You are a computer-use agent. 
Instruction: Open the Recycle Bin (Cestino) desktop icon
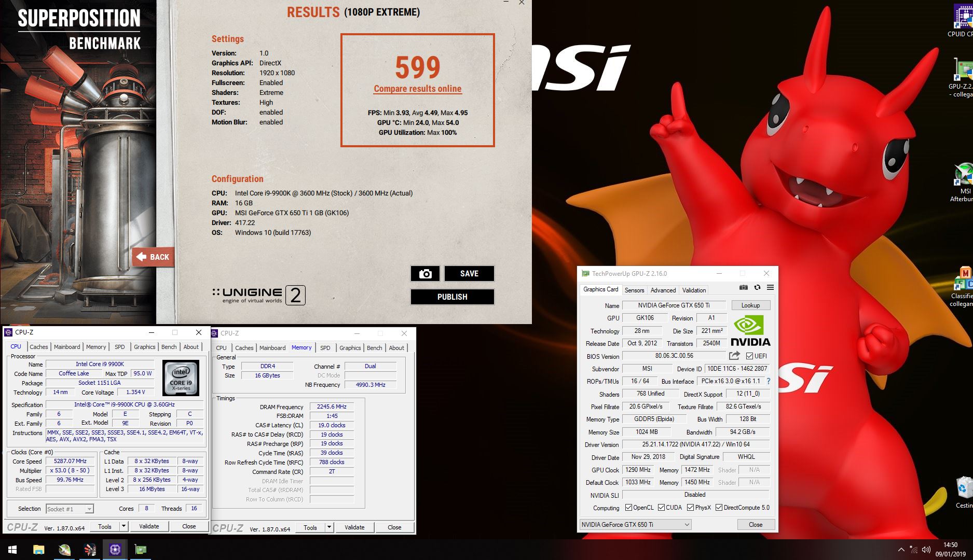[964, 493]
